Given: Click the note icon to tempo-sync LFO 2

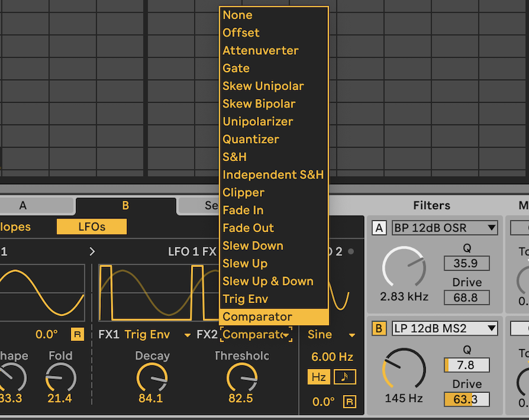Looking at the screenshot, I should point(345,376).
